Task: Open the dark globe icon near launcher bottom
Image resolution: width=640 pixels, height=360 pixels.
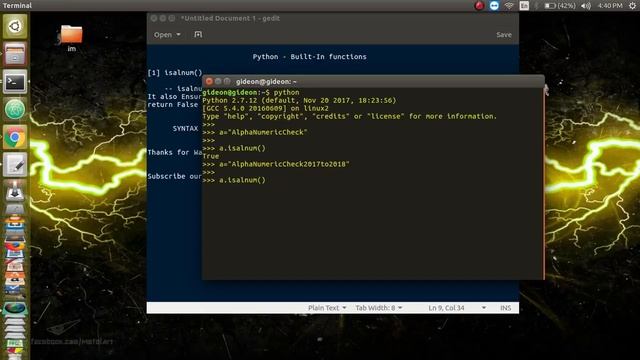Action: [15, 309]
